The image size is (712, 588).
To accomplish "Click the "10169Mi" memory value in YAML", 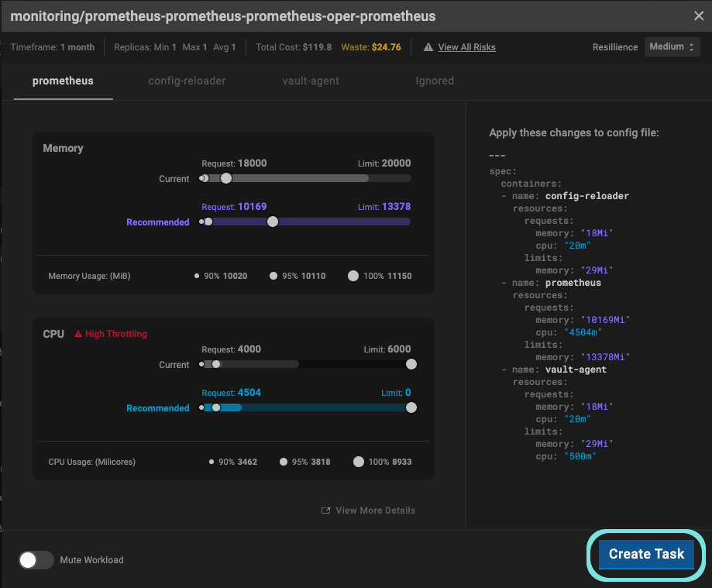I will 605,320.
